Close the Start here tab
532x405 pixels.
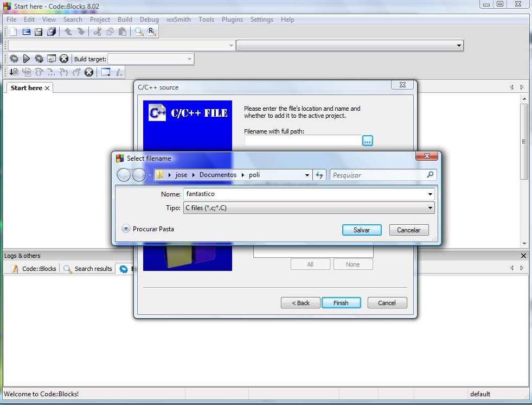[x=47, y=88]
